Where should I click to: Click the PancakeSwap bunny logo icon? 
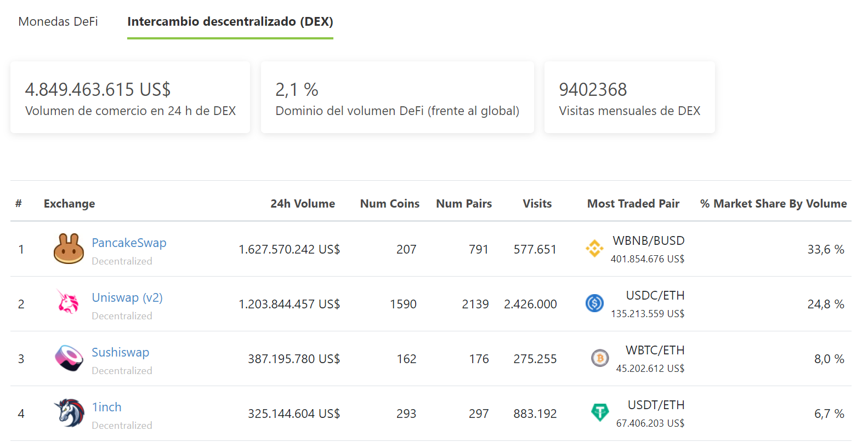coord(69,249)
